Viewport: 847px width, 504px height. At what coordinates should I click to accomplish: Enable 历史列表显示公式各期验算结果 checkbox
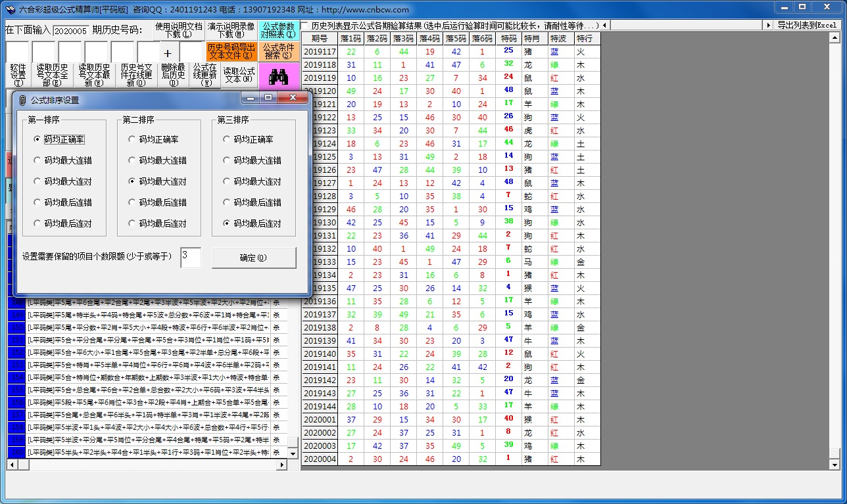(306, 26)
